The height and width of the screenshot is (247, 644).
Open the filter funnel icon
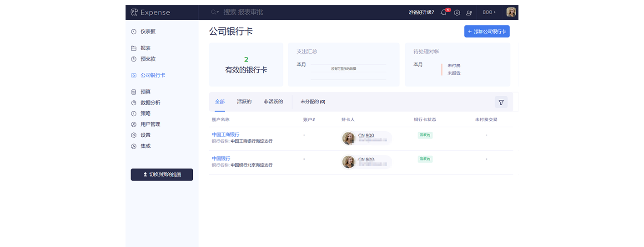pyautogui.click(x=501, y=103)
